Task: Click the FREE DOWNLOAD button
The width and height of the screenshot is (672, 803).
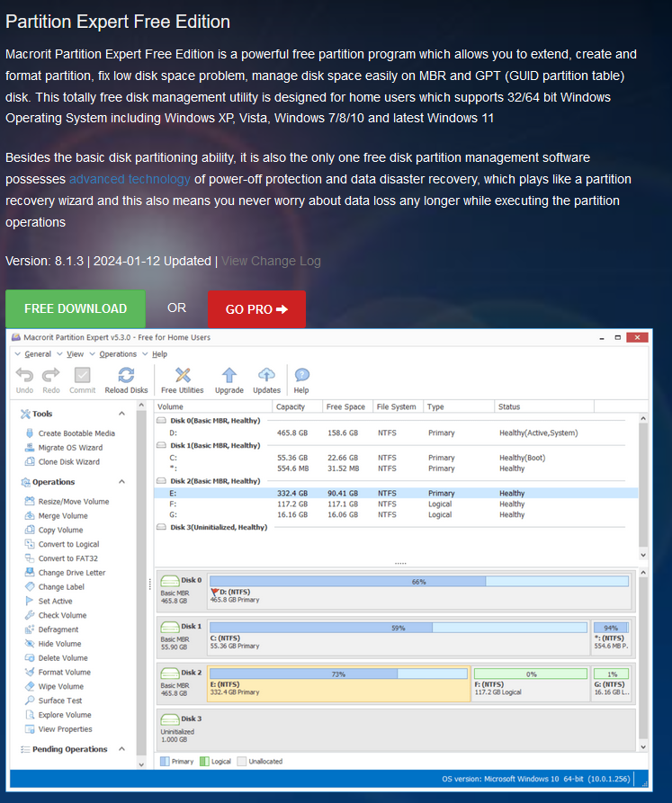Action: coord(76,308)
